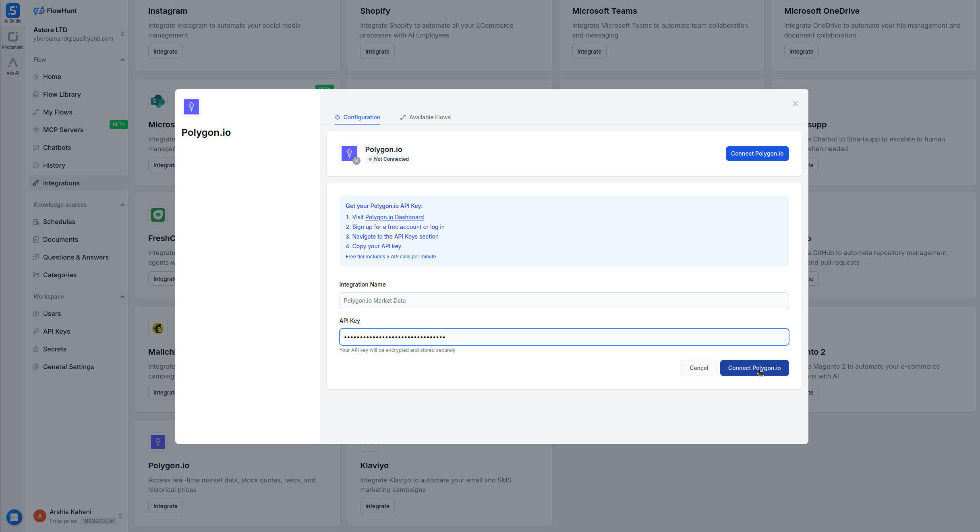The image size is (980, 532).
Task: Go to Chatbots in sidebar
Action: 57,148
